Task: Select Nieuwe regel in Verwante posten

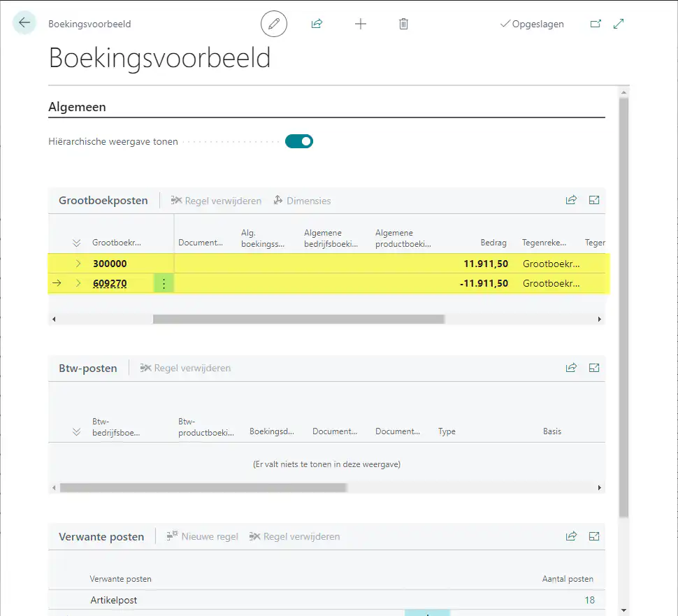Action: [x=202, y=536]
